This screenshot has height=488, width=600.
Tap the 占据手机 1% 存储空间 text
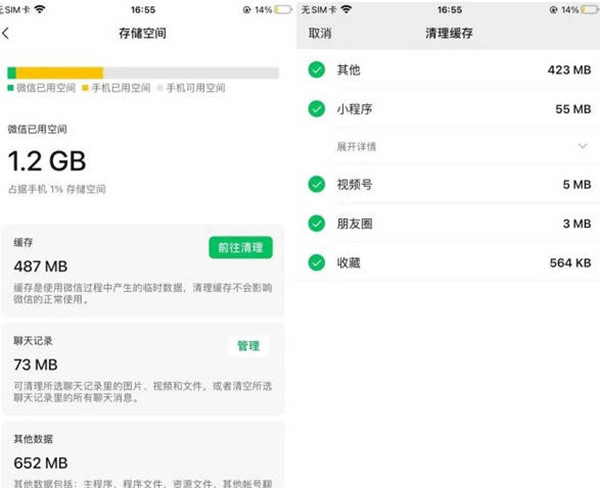pos(57,189)
